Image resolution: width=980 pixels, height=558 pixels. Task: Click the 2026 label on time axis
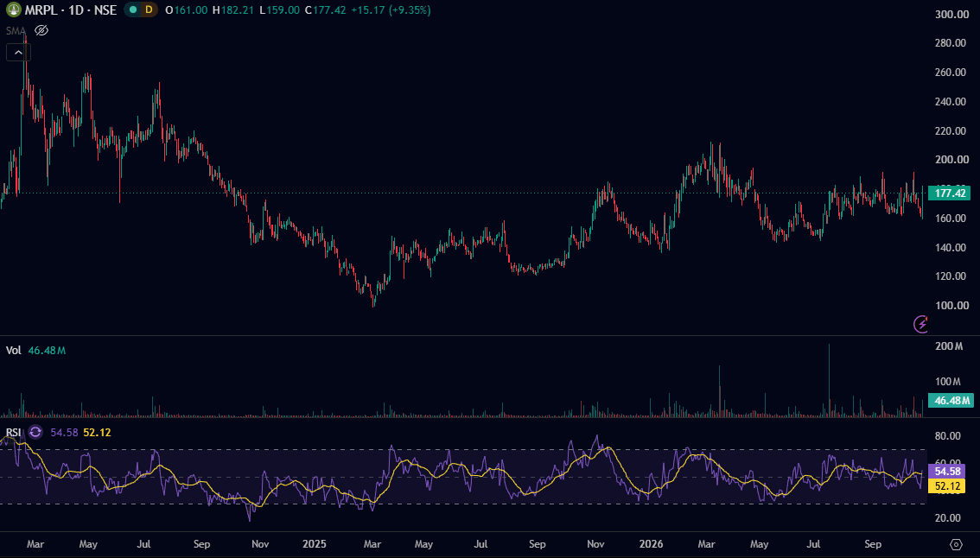(x=652, y=544)
